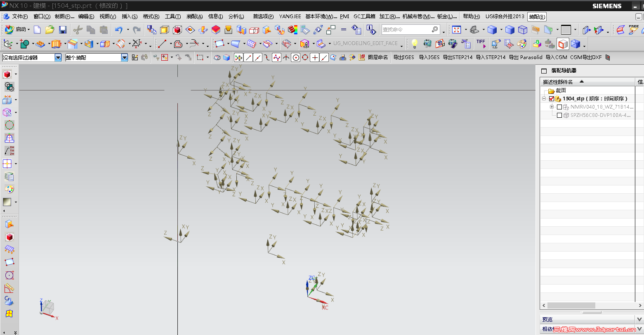
Task: Expand the NMRV040_18_WZ_71B14 tree node
Action: (x=552, y=107)
